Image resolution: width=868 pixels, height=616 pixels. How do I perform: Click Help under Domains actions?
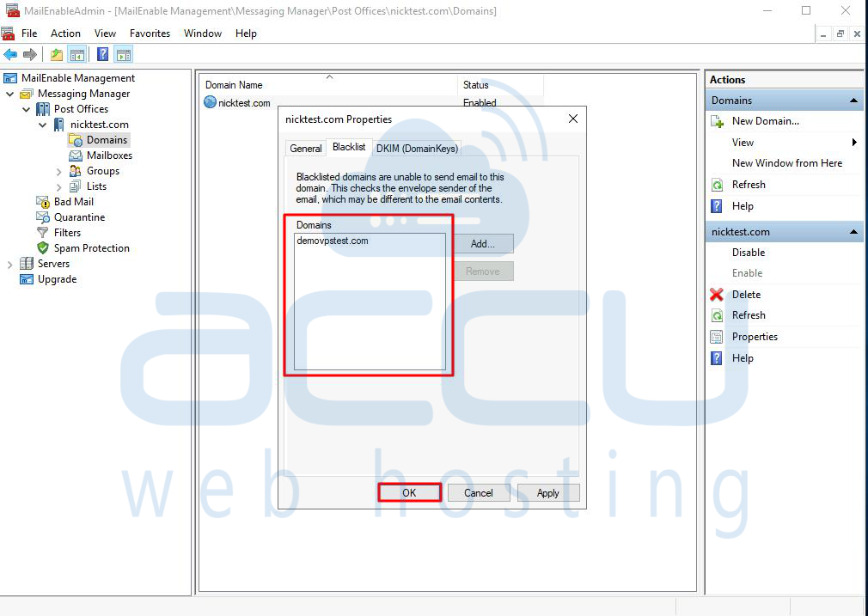[743, 206]
